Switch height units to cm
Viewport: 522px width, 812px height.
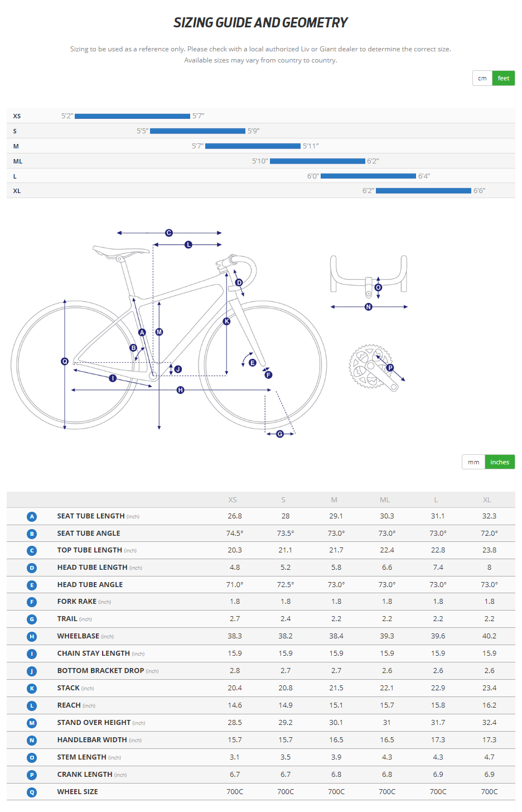[x=482, y=78]
